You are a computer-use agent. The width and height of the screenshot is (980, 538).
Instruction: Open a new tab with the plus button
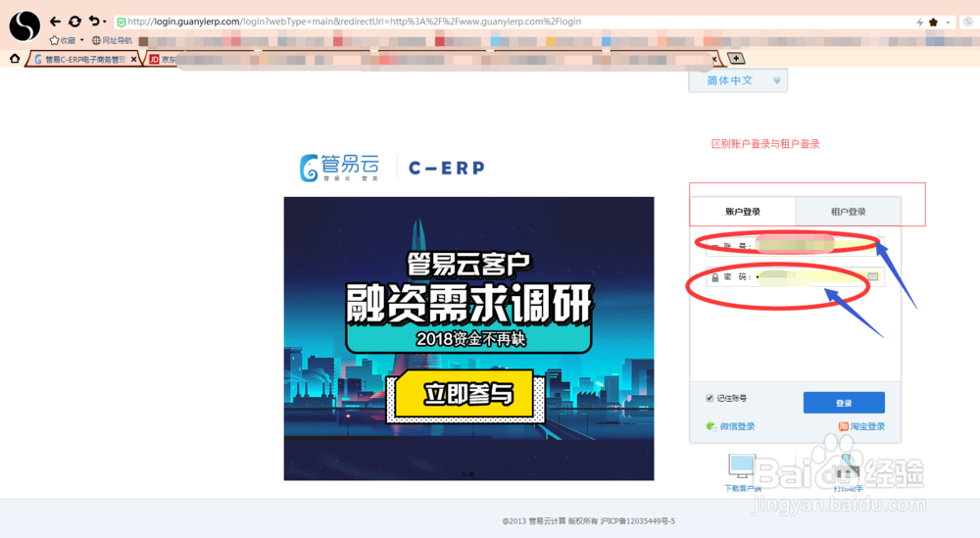[x=736, y=58]
